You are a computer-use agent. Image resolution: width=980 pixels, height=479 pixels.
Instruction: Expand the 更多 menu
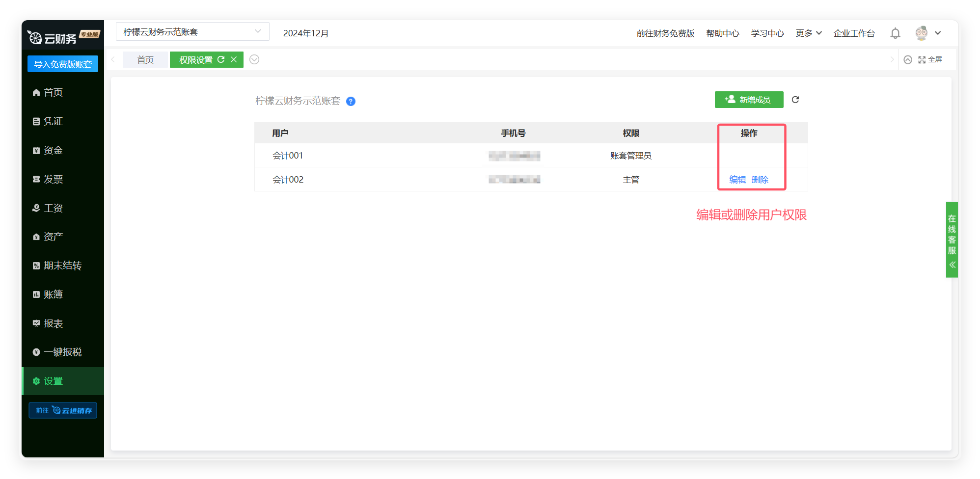click(808, 33)
